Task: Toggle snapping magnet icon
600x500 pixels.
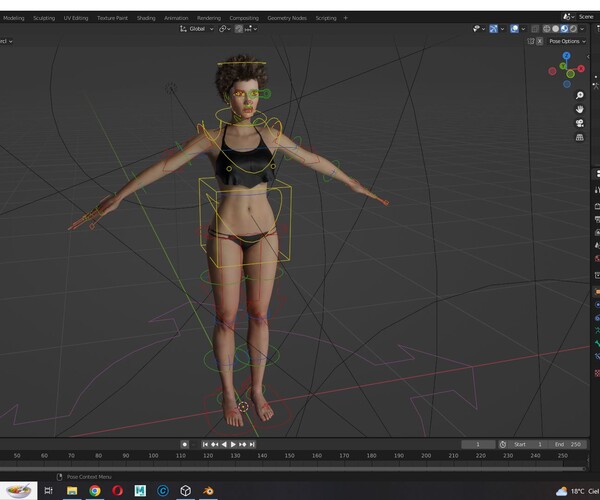Action: 239,29
